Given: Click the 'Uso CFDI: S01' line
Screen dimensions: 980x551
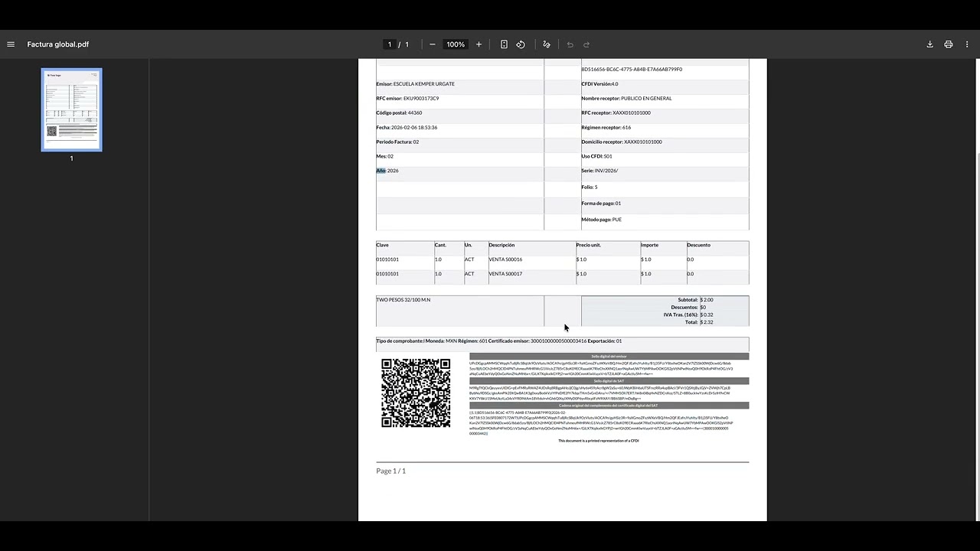Looking at the screenshot, I should [x=596, y=157].
